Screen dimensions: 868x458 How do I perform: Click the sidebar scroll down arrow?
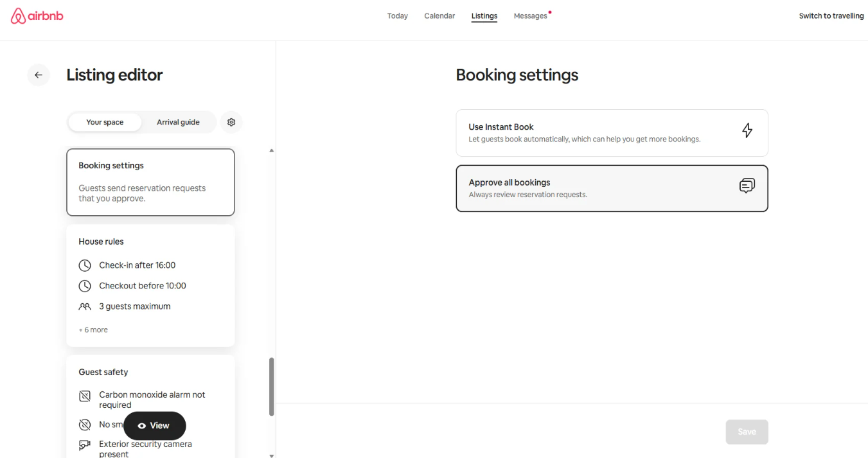tap(271, 455)
